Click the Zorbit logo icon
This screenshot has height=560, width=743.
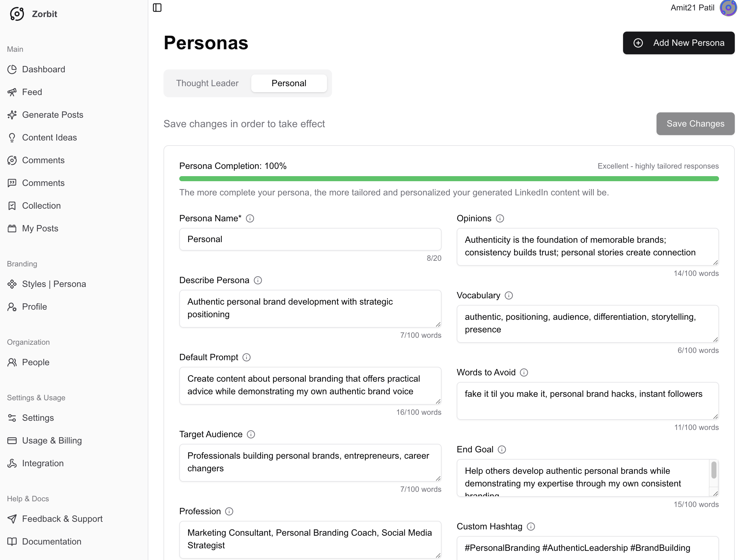[17, 14]
